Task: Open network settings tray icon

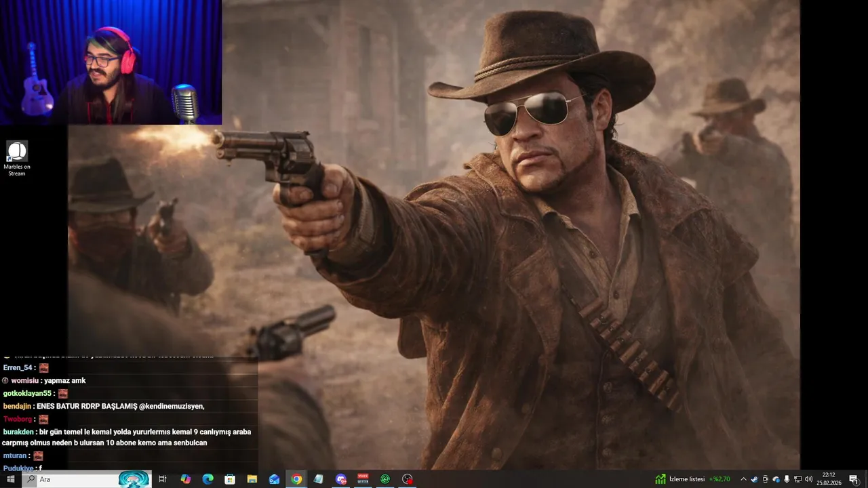Action: [797, 479]
